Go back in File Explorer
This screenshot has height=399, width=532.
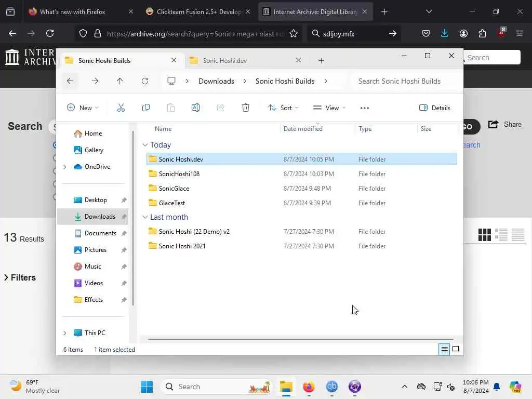(70, 81)
